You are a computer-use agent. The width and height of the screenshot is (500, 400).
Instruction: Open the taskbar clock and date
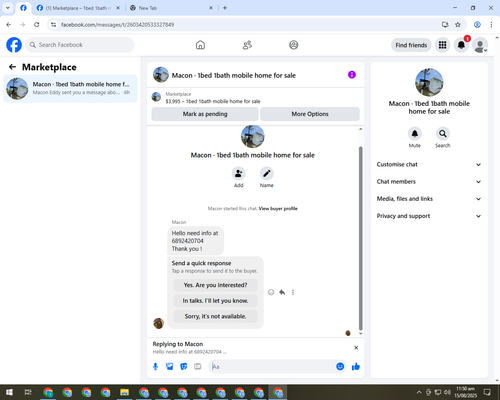[466, 392]
